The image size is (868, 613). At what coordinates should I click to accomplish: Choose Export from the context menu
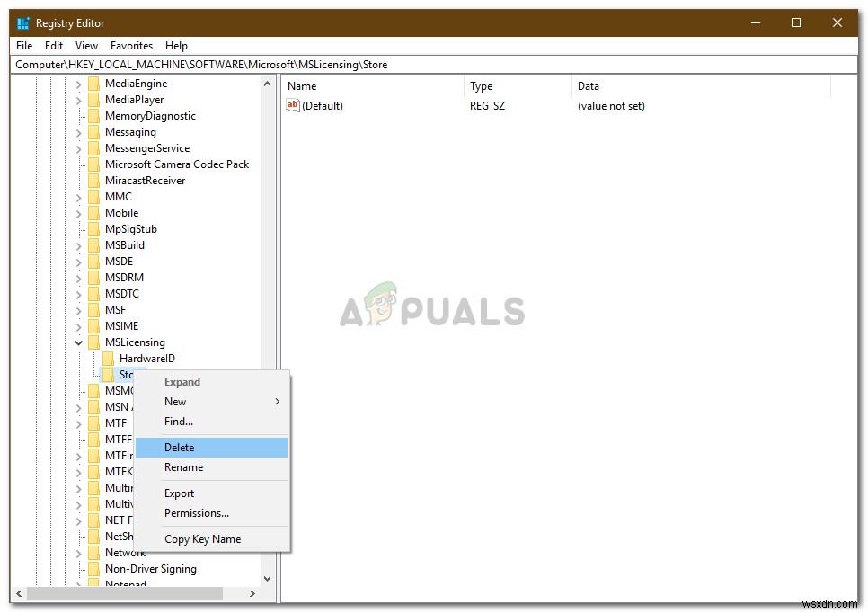click(211, 493)
